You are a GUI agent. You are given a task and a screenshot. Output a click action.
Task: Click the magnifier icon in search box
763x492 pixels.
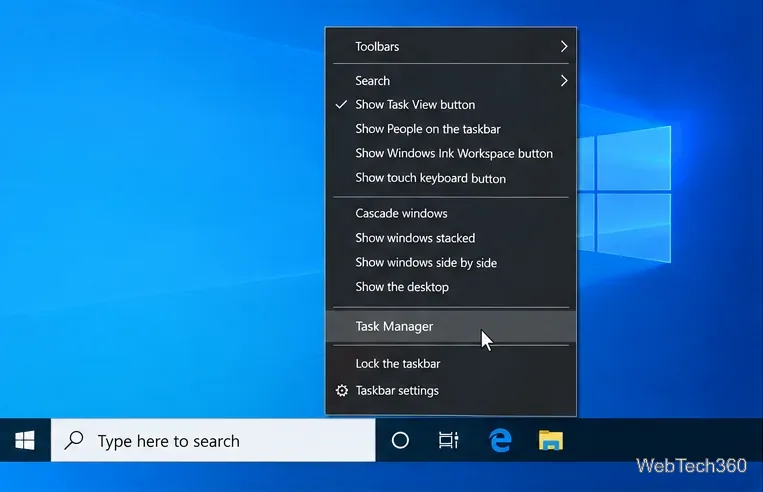74,440
